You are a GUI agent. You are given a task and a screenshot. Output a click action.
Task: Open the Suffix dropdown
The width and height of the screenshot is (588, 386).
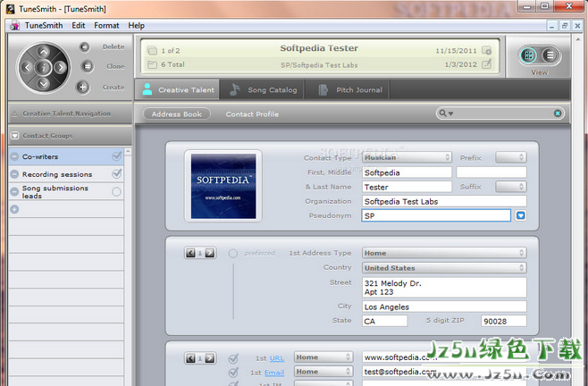tap(511, 187)
